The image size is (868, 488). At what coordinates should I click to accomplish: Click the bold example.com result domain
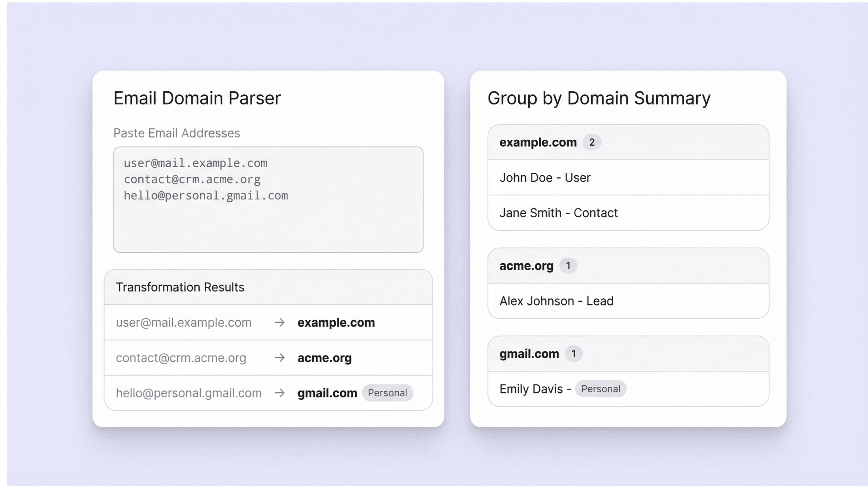click(x=336, y=323)
